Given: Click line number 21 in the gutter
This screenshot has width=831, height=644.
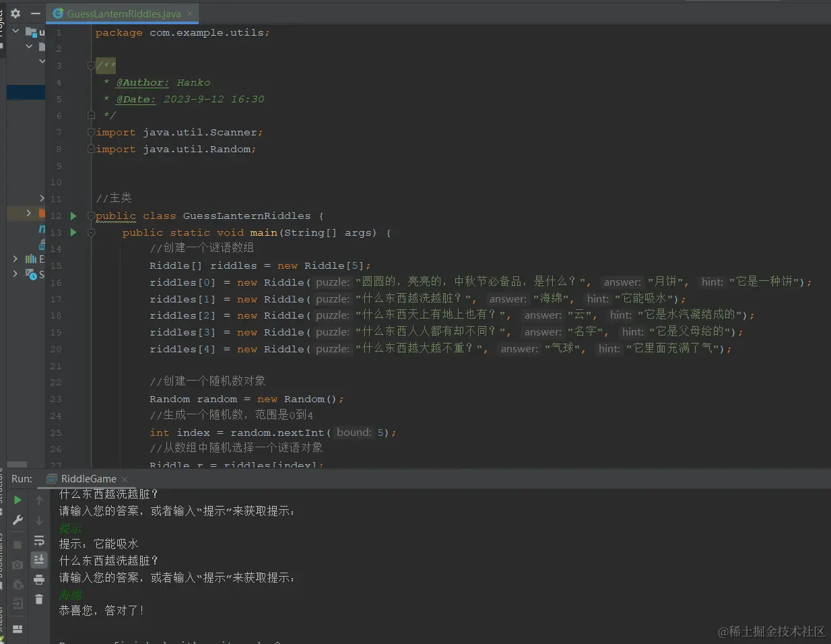Looking at the screenshot, I should (x=55, y=366).
